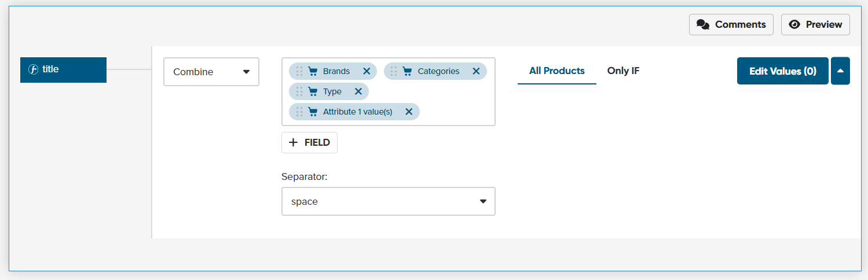Switch to the All Products tab
Image resolution: width=868 pixels, height=280 pixels.
556,71
